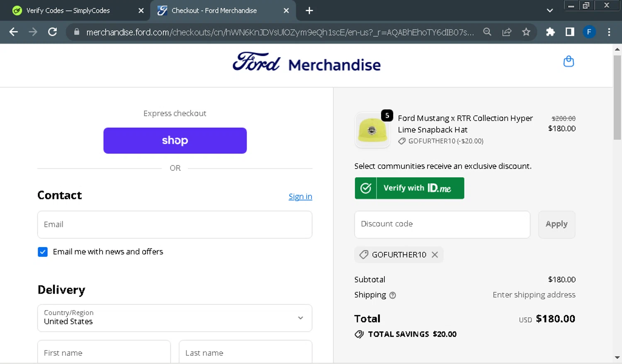Bookmark this page with the star icon
Screen dimensions: 622x364
(x=526, y=32)
